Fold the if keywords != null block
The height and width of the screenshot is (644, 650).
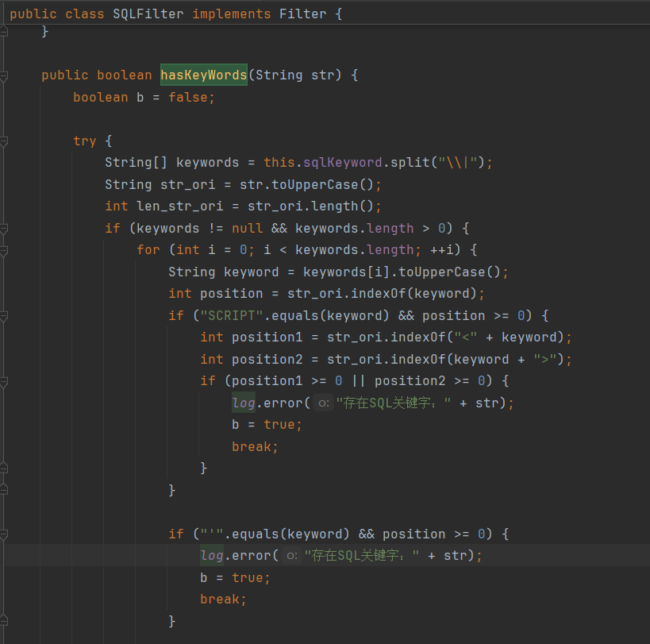tap(4, 229)
